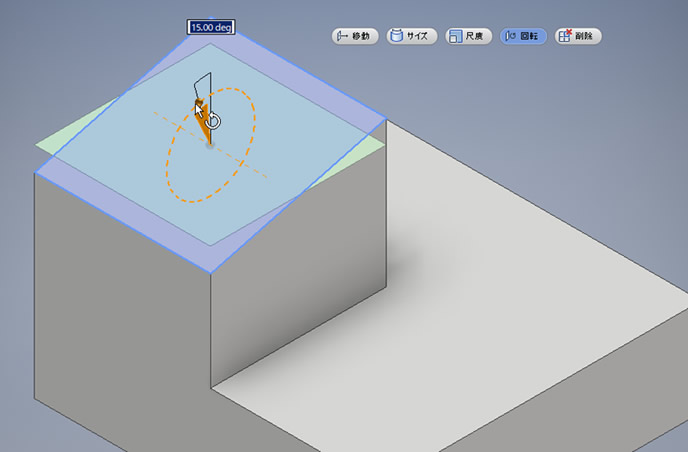Click the 15.00 deg angle input field
This screenshot has height=452, width=688.
pyautogui.click(x=211, y=27)
